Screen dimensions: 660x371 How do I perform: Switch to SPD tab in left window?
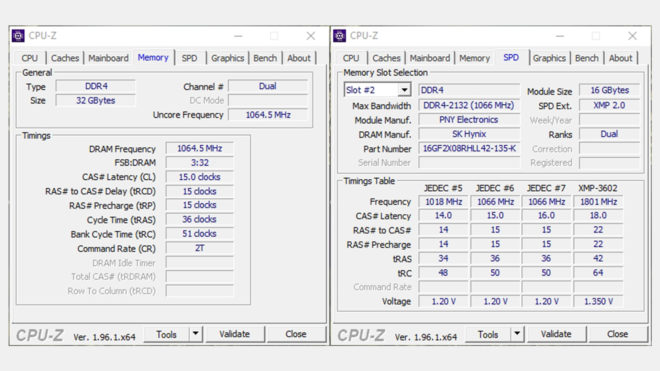click(x=189, y=58)
